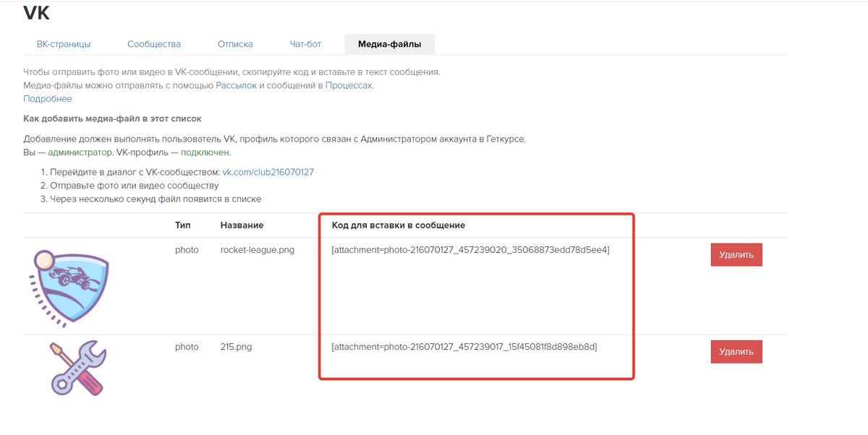Switch to the Сообщества tab
The height and width of the screenshot is (435, 868).
click(154, 44)
